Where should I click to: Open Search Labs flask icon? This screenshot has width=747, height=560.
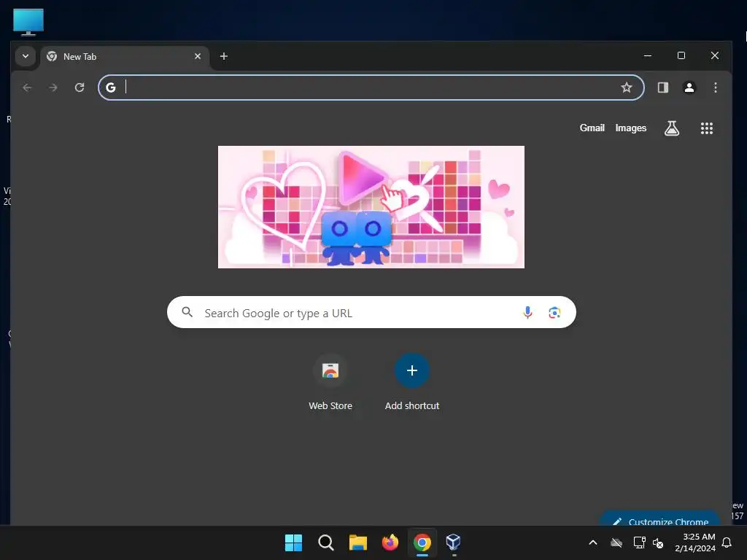tap(672, 128)
